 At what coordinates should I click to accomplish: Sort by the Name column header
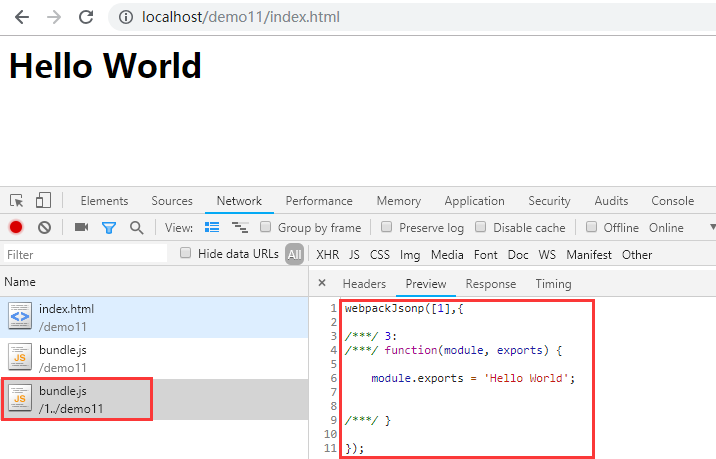tap(154, 282)
